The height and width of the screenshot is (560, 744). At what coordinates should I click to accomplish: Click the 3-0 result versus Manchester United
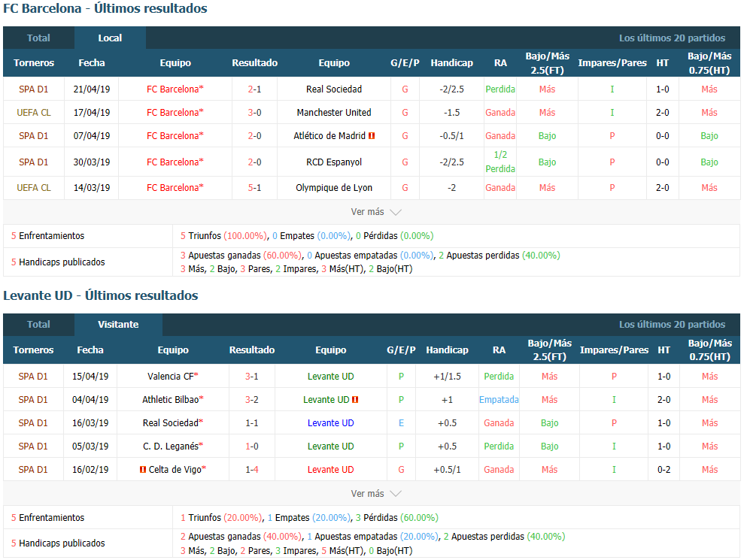pyautogui.click(x=254, y=113)
